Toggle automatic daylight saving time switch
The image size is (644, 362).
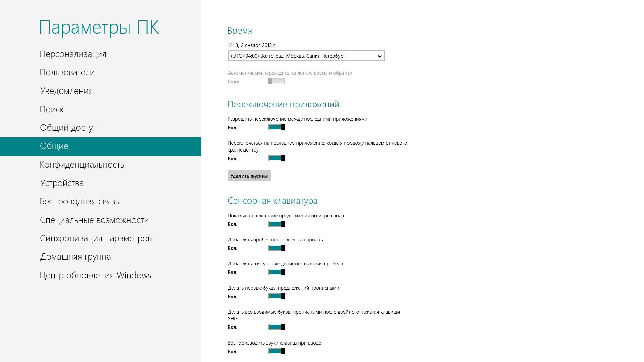click(277, 81)
